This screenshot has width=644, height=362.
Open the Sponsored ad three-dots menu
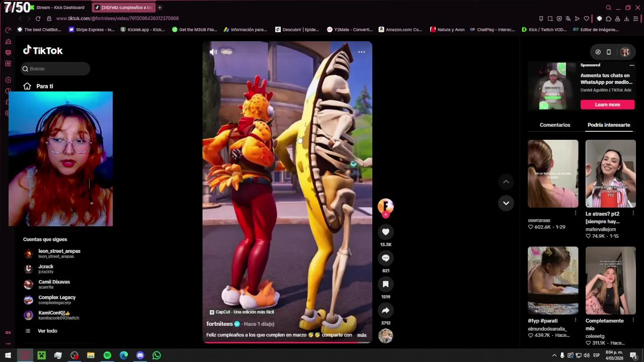coord(632,65)
